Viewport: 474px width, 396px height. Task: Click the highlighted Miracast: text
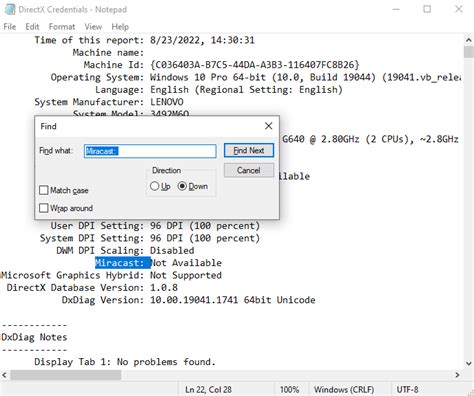pyautogui.click(x=122, y=263)
